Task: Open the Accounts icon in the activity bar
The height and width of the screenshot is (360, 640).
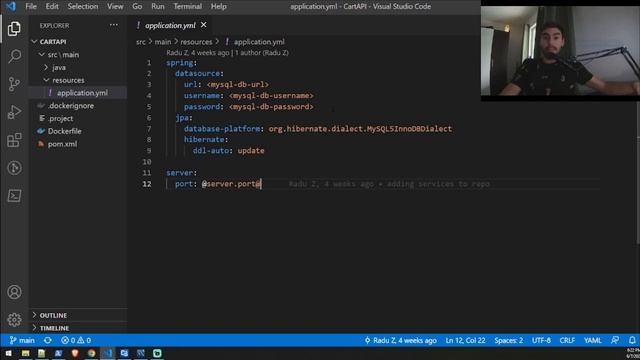Action: (x=14, y=292)
